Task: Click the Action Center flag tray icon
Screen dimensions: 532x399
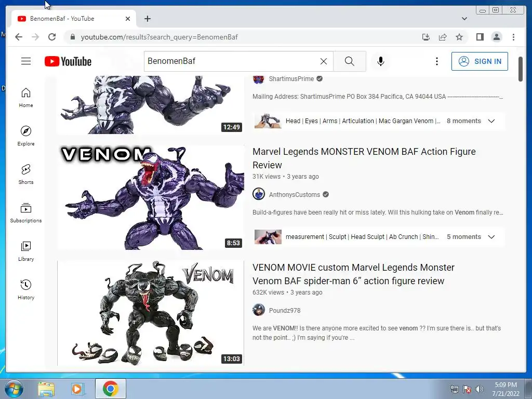Action: coord(467,389)
